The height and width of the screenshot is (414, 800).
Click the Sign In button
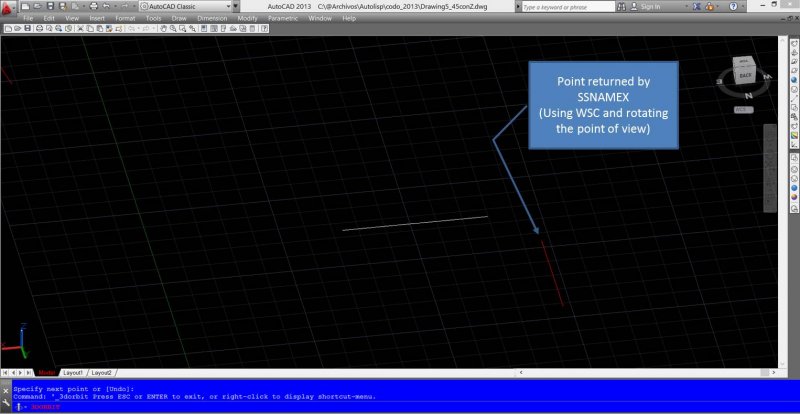pos(645,7)
